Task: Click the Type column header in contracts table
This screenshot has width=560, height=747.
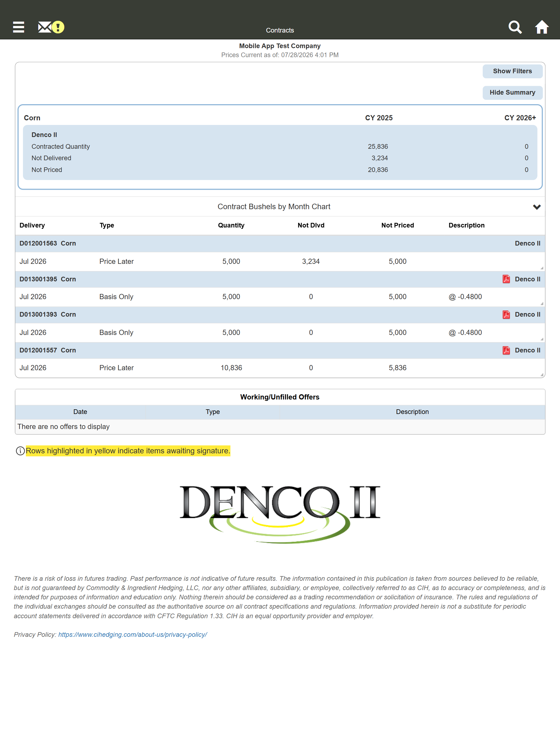Action: click(107, 225)
